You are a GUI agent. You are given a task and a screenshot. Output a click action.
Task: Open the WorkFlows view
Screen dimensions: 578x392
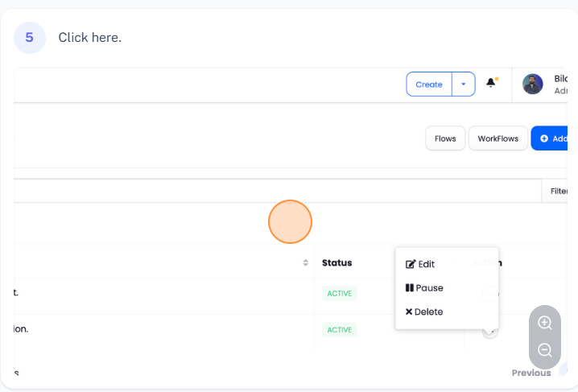[x=497, y=138]
